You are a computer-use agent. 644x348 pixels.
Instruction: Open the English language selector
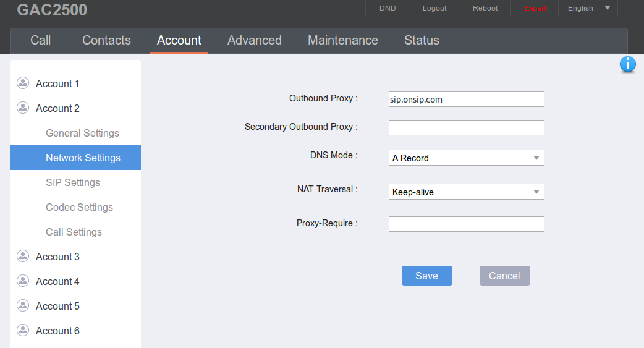point(588,9)
